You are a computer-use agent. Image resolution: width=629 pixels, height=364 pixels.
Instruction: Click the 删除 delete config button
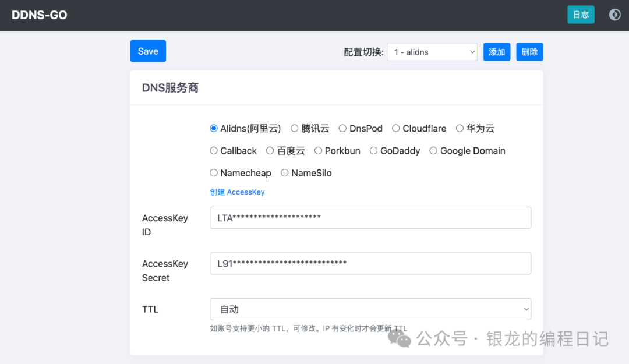pos(529,52)
